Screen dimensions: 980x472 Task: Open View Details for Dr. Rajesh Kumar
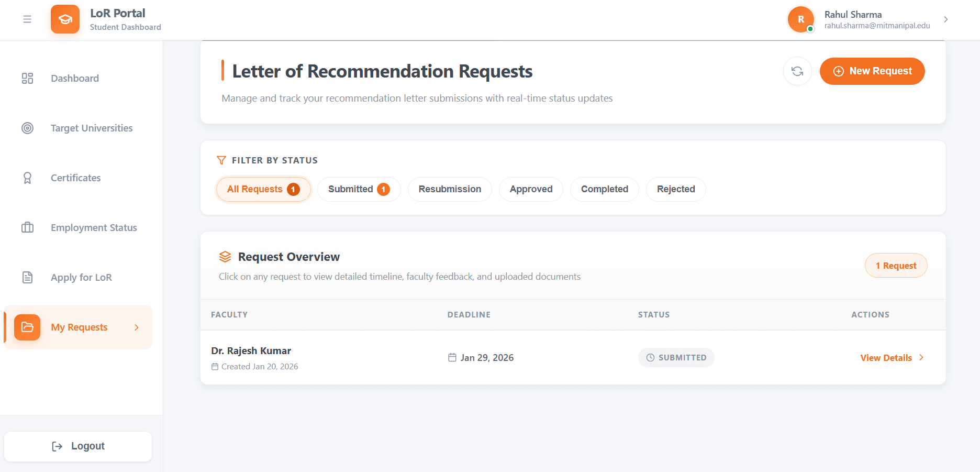892,358
